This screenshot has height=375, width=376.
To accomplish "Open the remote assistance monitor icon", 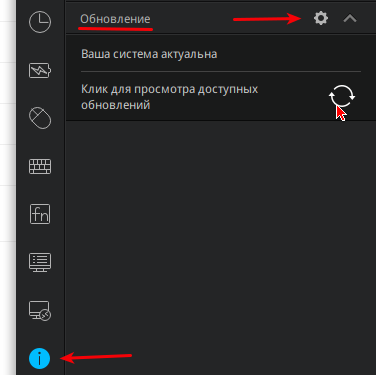I will (40, 311).
